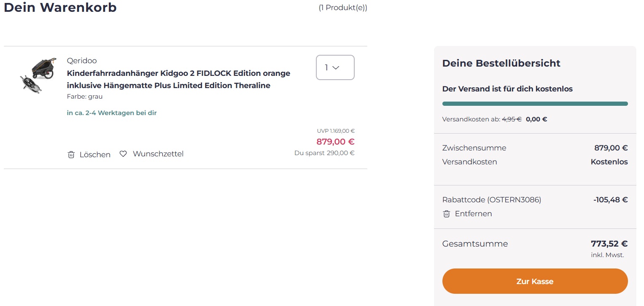
Task: Click the Dein Warenkorb heading
Action: (x=60, y=8)
